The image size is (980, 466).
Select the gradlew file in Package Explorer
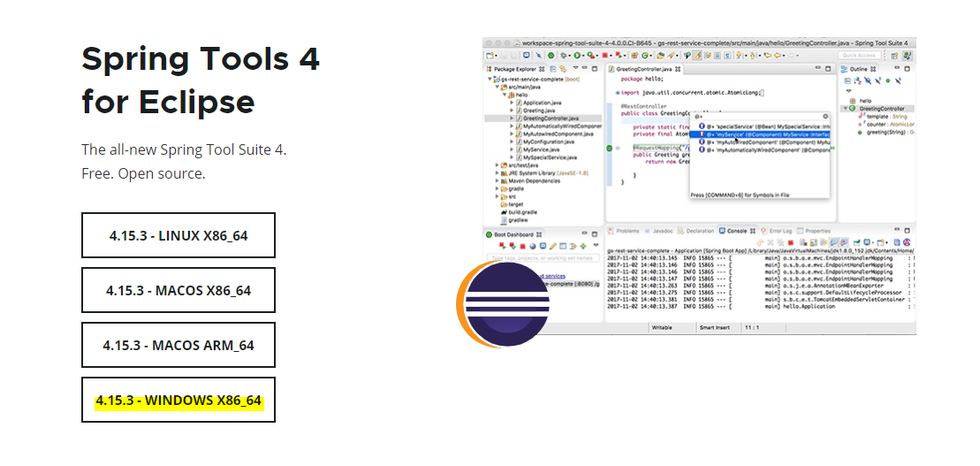516,220
